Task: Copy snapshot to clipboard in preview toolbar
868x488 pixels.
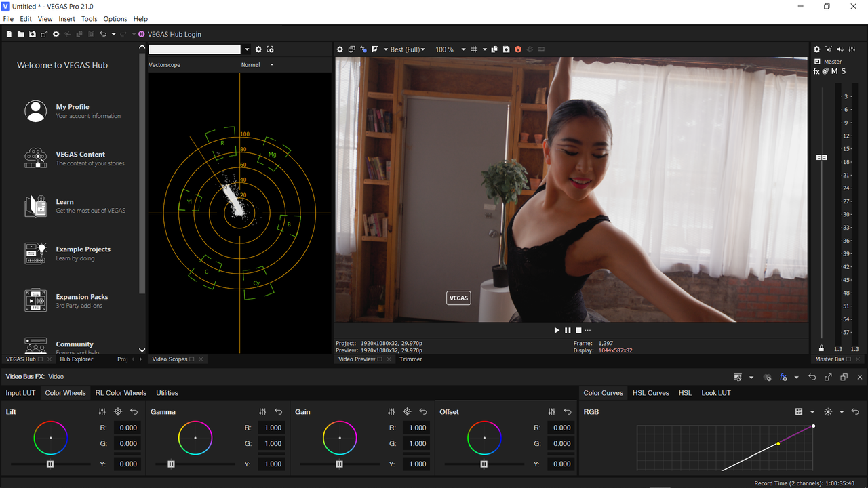Action: tap(494, 49)
